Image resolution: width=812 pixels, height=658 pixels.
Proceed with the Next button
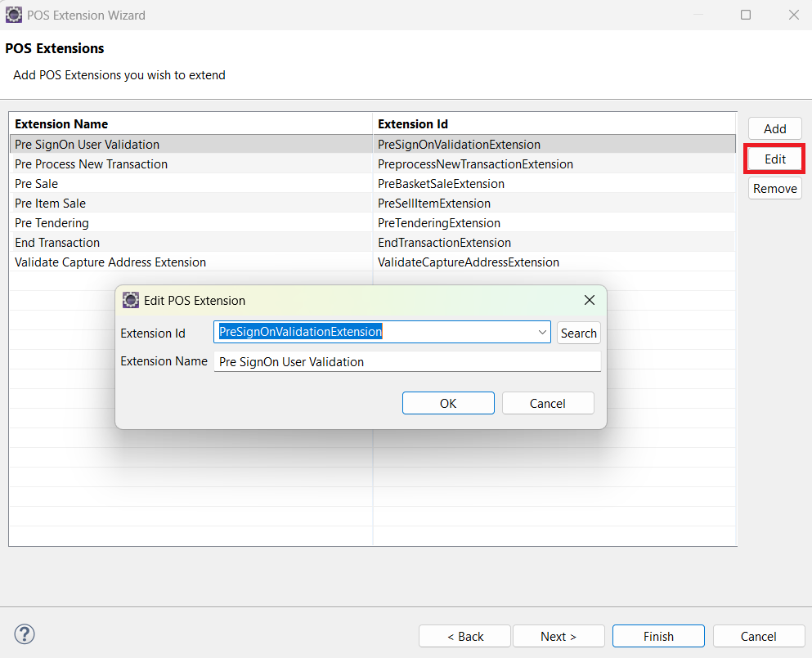[559, 636]
